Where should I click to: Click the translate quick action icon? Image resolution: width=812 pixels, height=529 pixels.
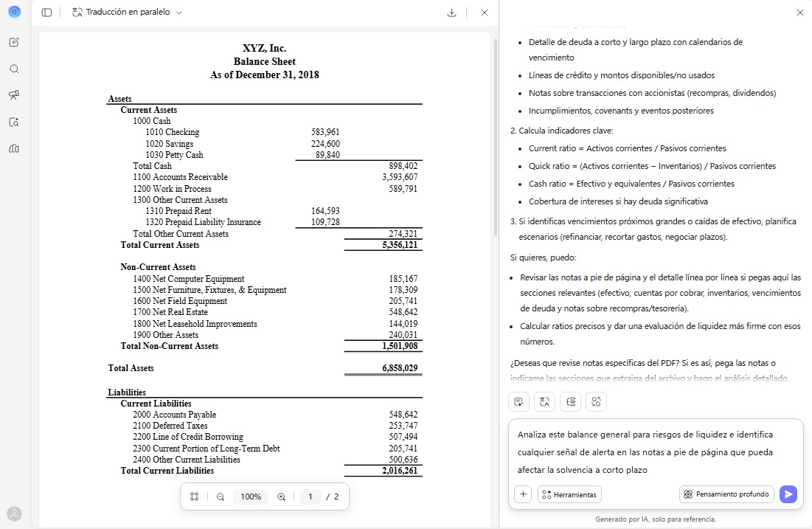click(544, 401)
